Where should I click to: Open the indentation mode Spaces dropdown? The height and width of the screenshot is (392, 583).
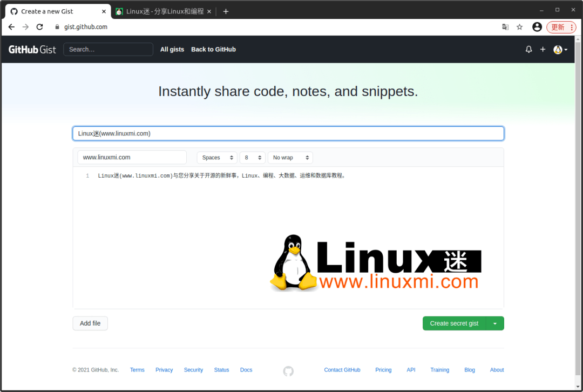point(217,157)
